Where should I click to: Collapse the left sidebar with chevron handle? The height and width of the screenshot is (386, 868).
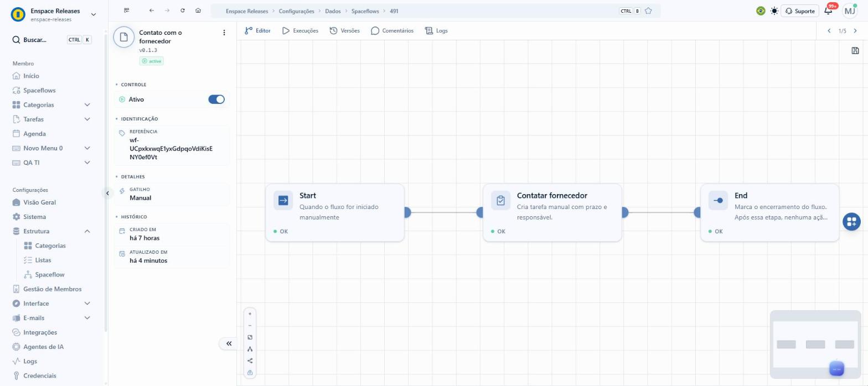(x=107, y=193)
